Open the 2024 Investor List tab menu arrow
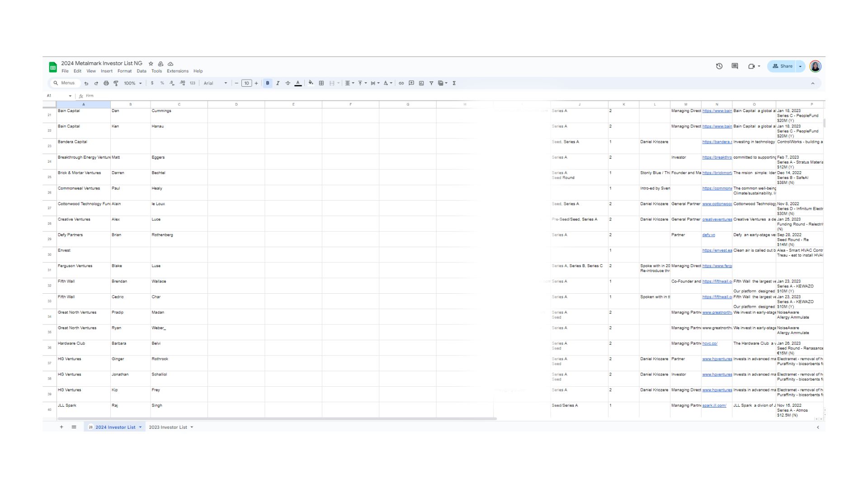This screenshot has width=868, height=488. click(140, 427)
